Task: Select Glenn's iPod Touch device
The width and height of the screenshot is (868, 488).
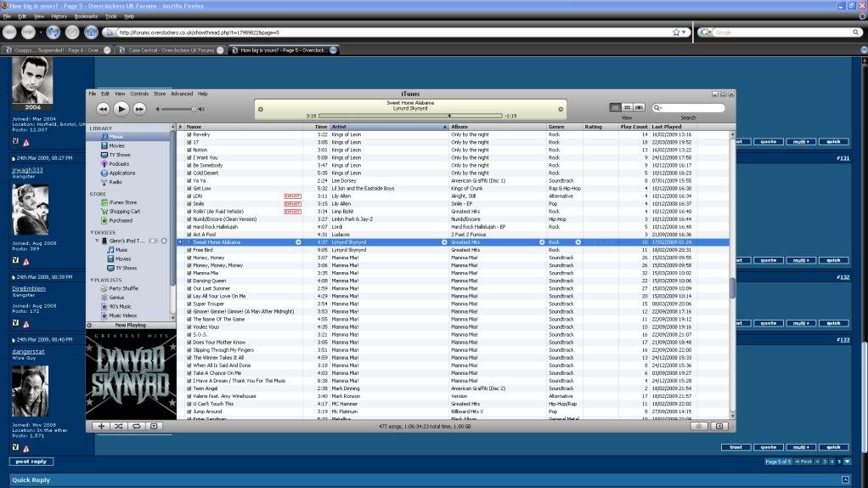Action: (127, 241)
